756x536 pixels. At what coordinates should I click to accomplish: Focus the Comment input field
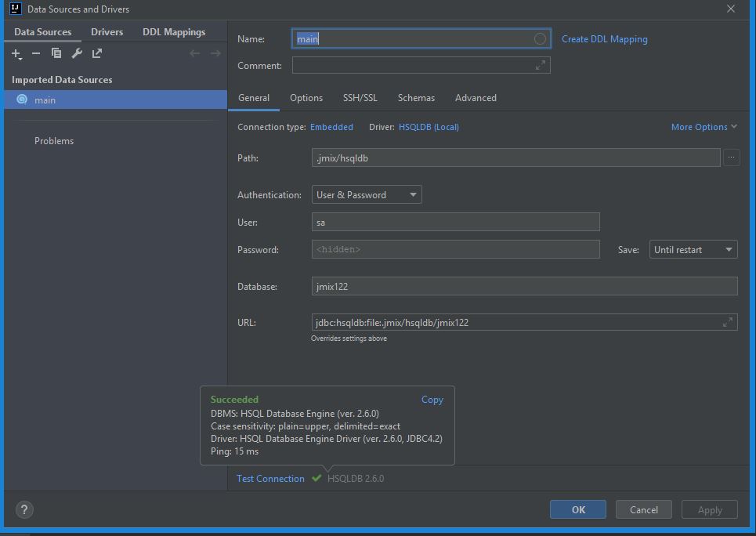pos(421,65)
